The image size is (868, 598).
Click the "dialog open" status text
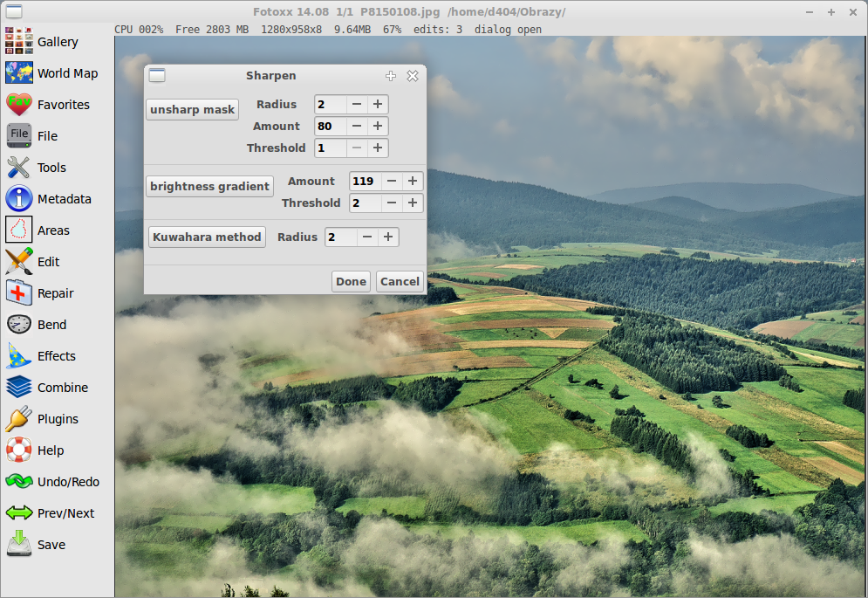509,30
